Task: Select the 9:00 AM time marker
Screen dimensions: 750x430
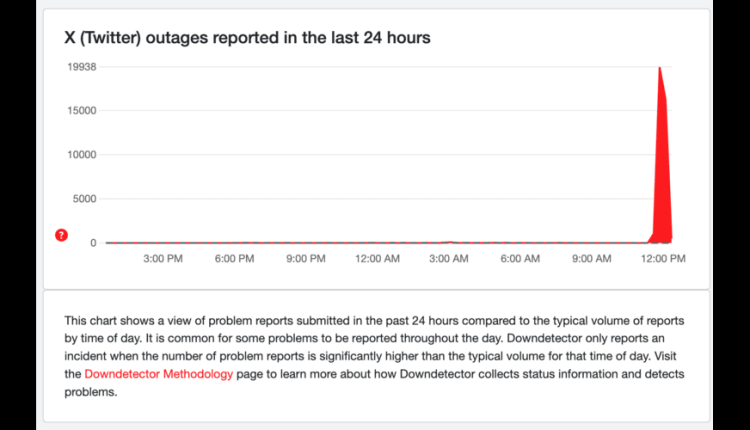Action: click(592, 259)
